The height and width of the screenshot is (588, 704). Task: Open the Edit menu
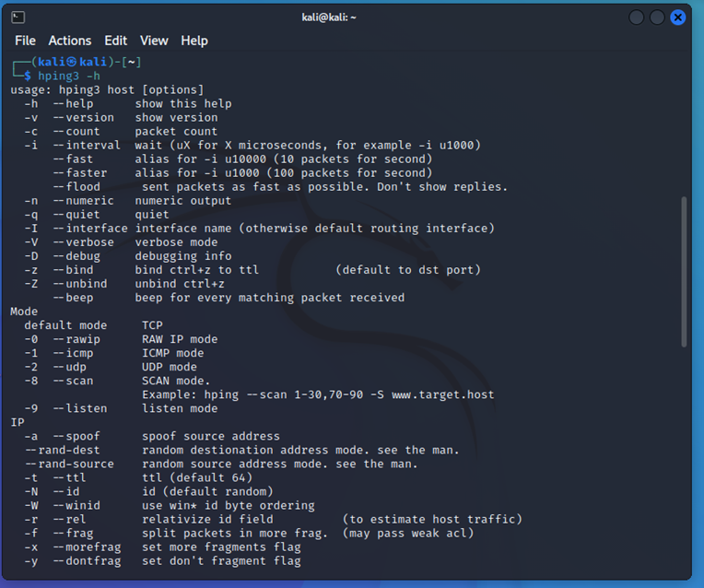tap(116, 41)
